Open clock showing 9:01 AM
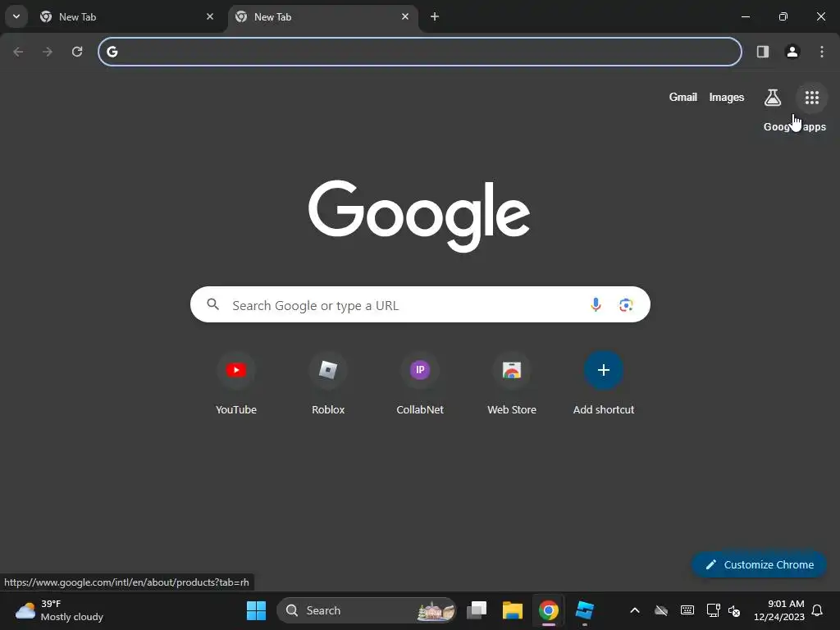Viewport: 840px width, 630px height. tap(779, 610)
